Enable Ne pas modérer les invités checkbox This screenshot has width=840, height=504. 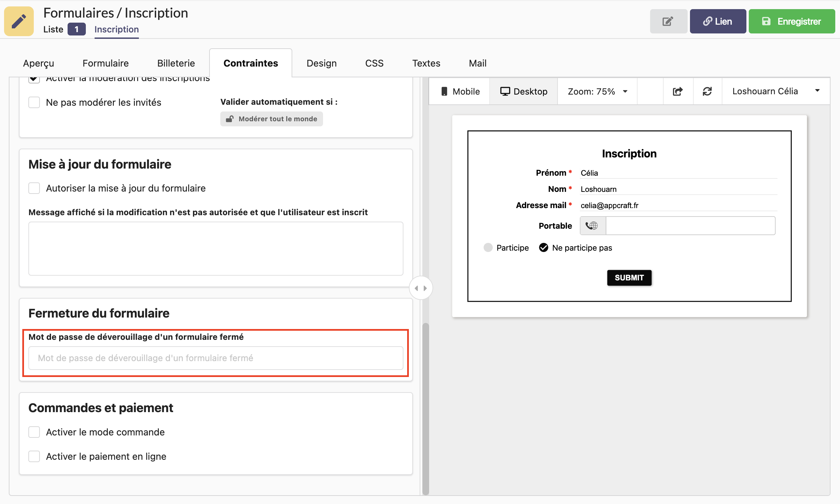click(x=34, y=102)
